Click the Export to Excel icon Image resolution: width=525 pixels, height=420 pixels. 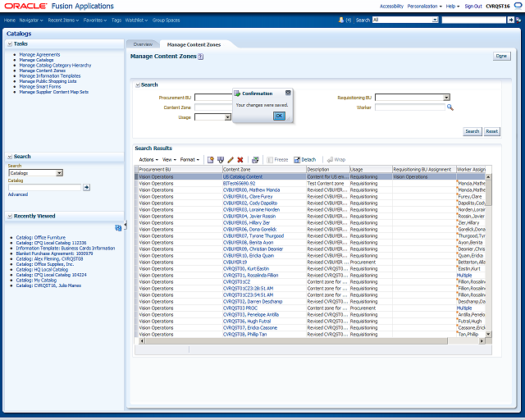[255, 160]
